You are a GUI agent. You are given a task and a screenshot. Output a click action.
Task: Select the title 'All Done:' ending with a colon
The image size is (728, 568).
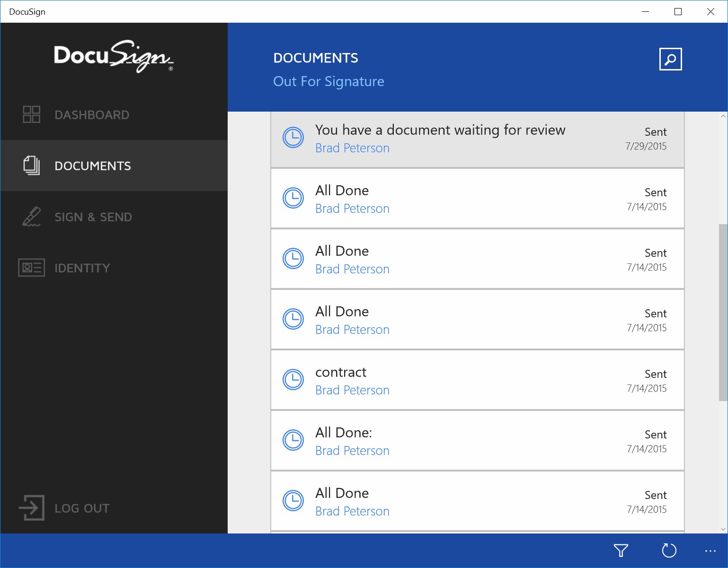click(x=344, y=433)
